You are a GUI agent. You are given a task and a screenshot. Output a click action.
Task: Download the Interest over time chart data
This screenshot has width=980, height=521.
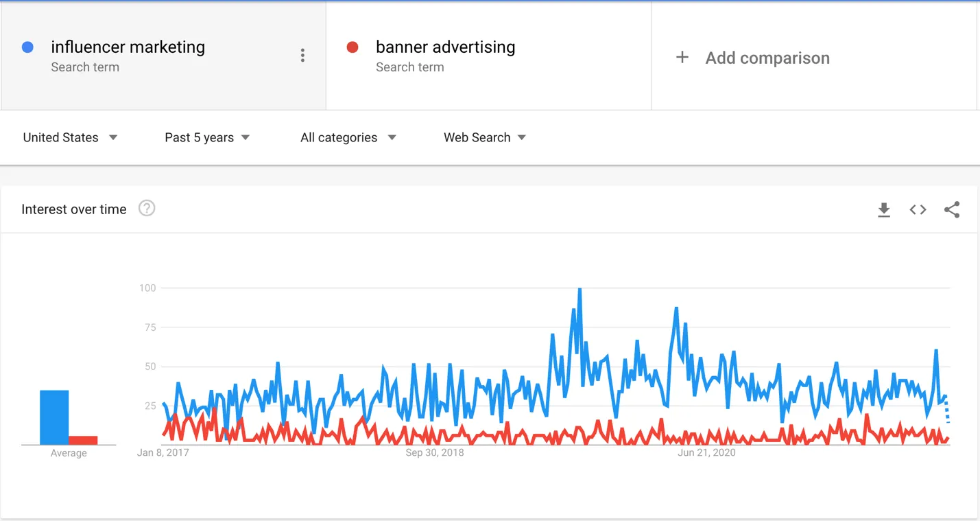(884, 210)
